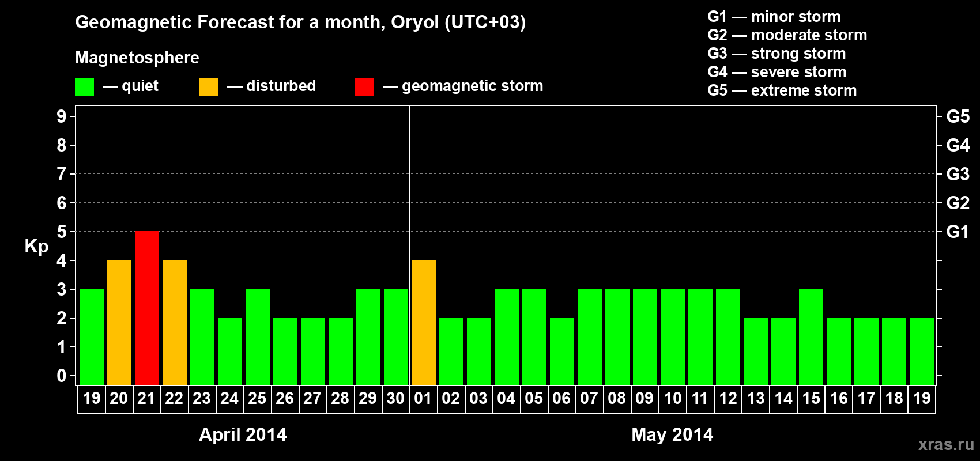Select the orange bar for May 01

click(x=424, y=322)
